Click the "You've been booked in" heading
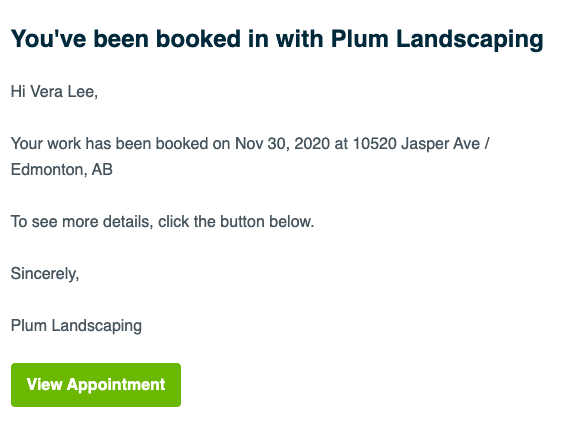 (277, 39)
